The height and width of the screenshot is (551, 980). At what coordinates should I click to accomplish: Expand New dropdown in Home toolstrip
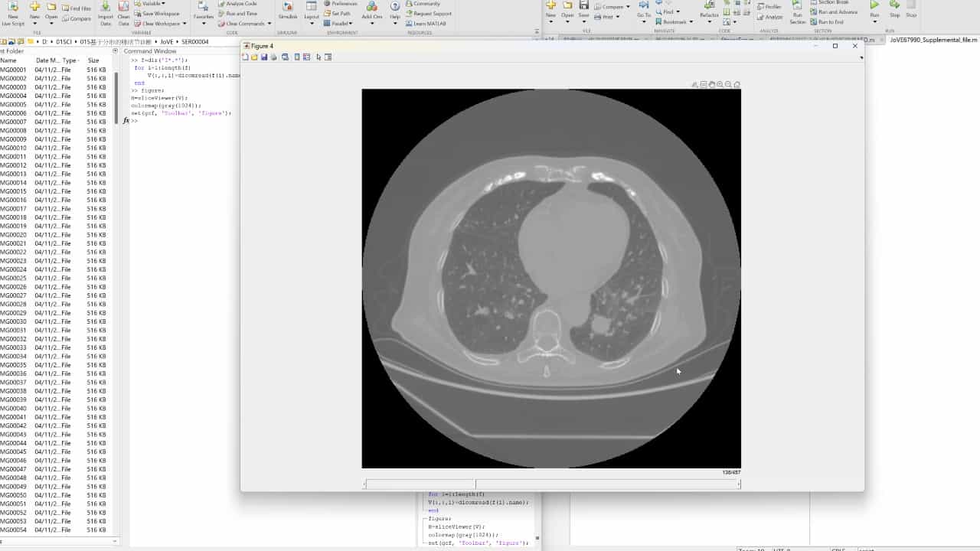coord(34,23)
